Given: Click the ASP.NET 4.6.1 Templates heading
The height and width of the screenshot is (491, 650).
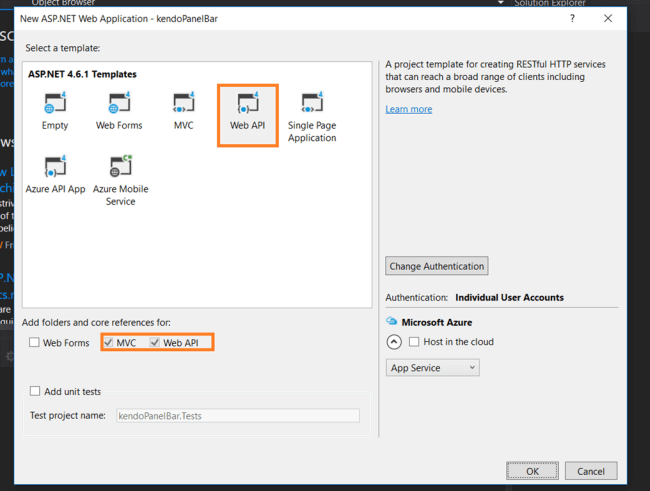Looking at the screenshot, I should 82,74.
